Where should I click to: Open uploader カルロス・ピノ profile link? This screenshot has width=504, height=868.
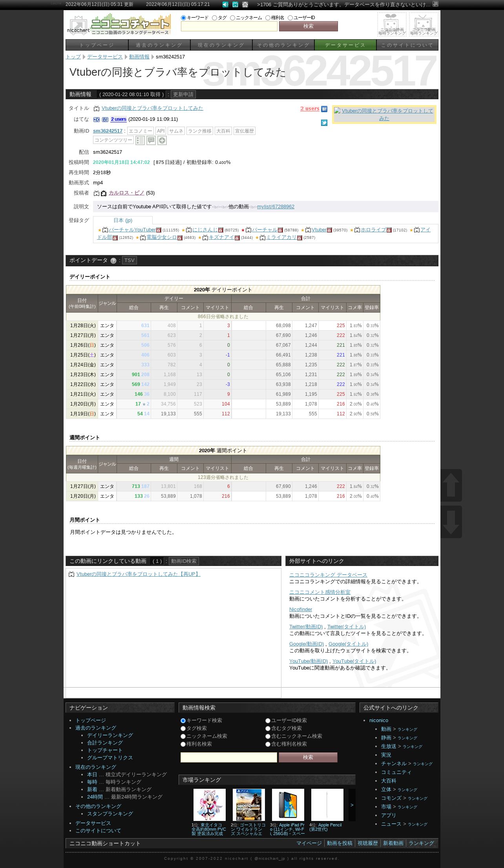(x=126, y=193)
